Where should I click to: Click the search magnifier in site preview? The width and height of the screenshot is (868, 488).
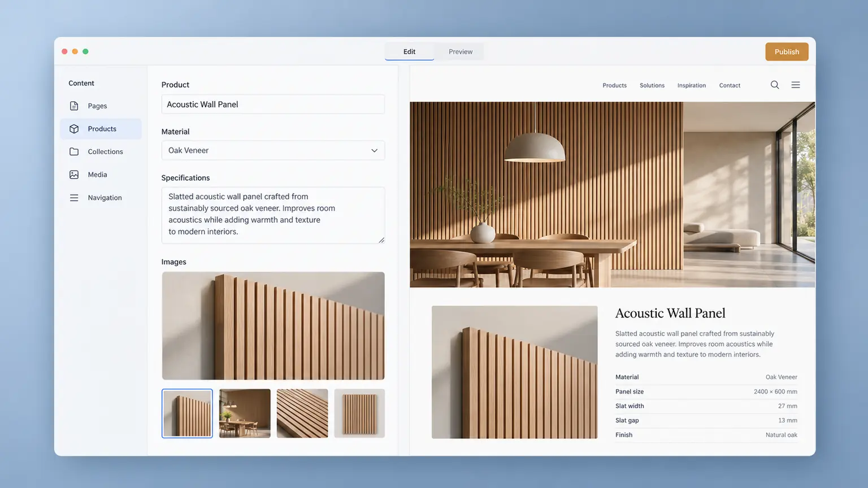[x=775, y=85]
